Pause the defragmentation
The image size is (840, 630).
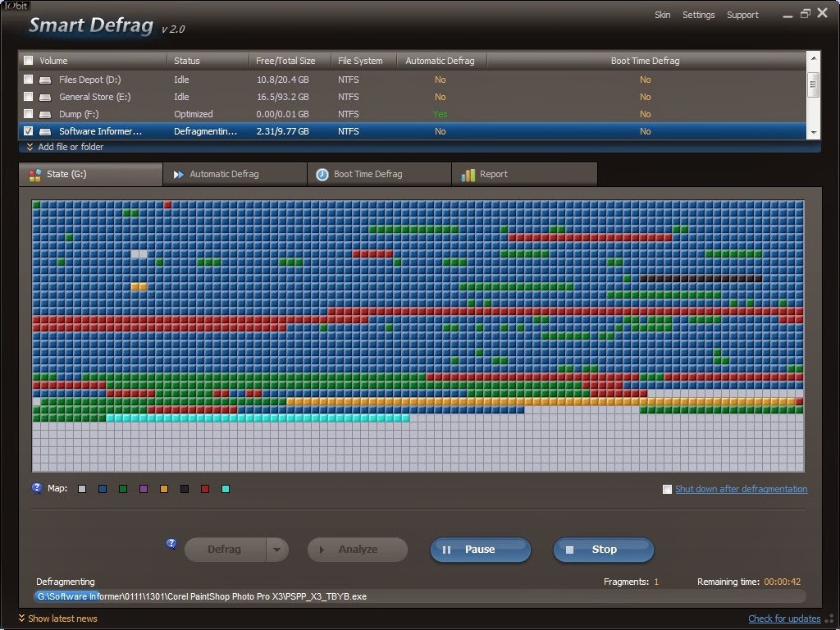[x=481, y=550]
